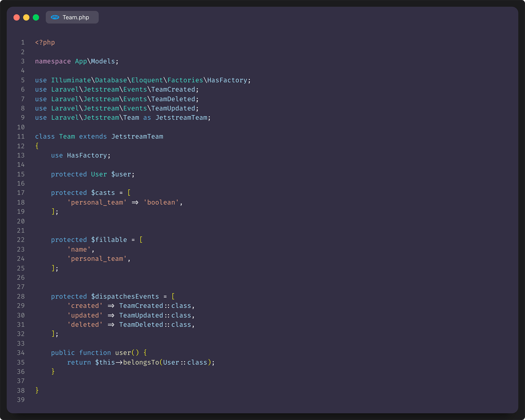Click line number 11 in gutter
This screenshot has width=525, height=420.
(21, 136)
